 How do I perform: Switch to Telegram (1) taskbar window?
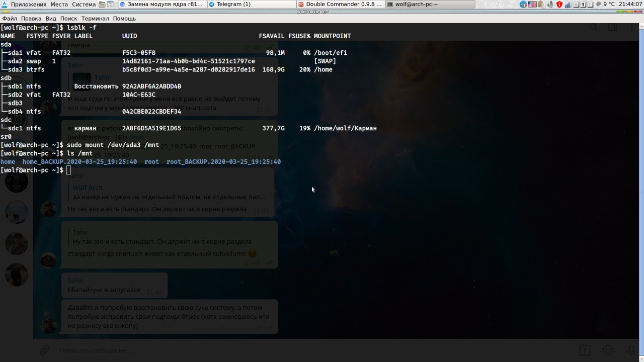click(x=252, y=5)
